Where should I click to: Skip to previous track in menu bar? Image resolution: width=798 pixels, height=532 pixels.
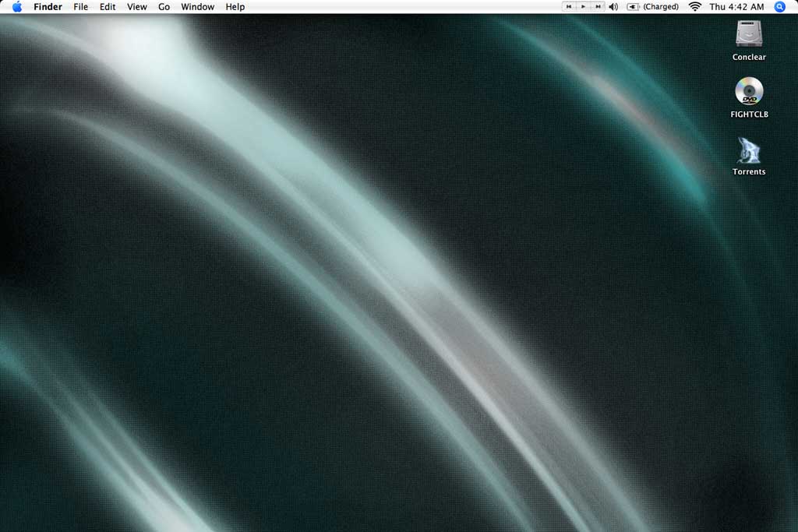[569, 7]
